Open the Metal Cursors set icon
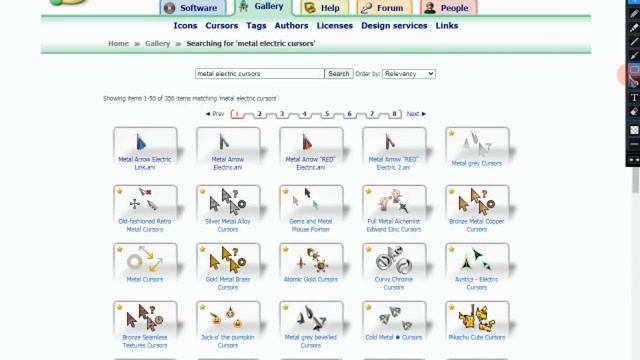This screenshot has width=640, height=360. click(x=145, y=259)
